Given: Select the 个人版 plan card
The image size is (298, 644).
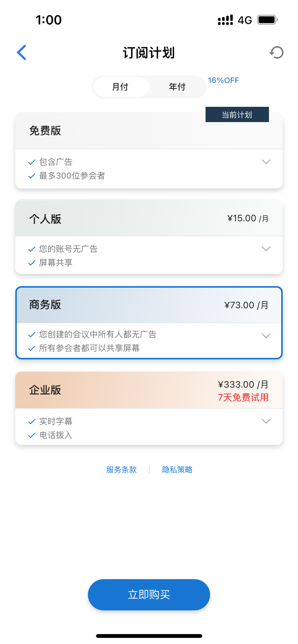Looking at the screenshot, I should click(149, 219).
